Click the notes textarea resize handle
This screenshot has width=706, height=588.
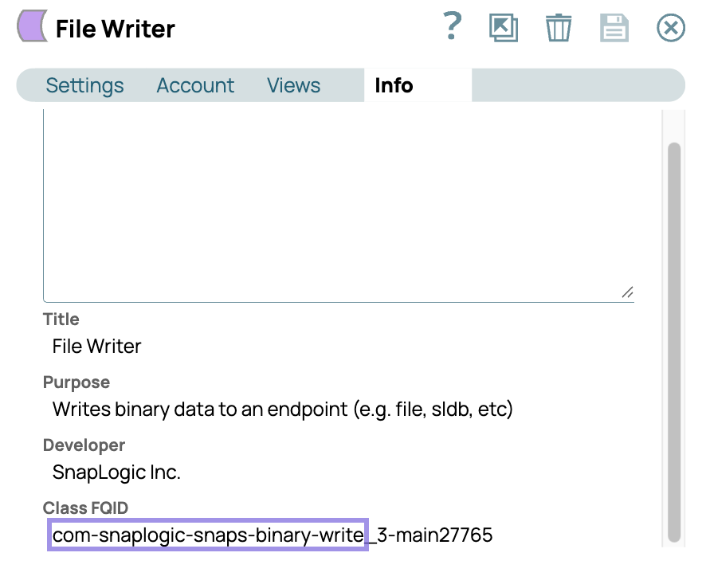(x=627, y=292)
